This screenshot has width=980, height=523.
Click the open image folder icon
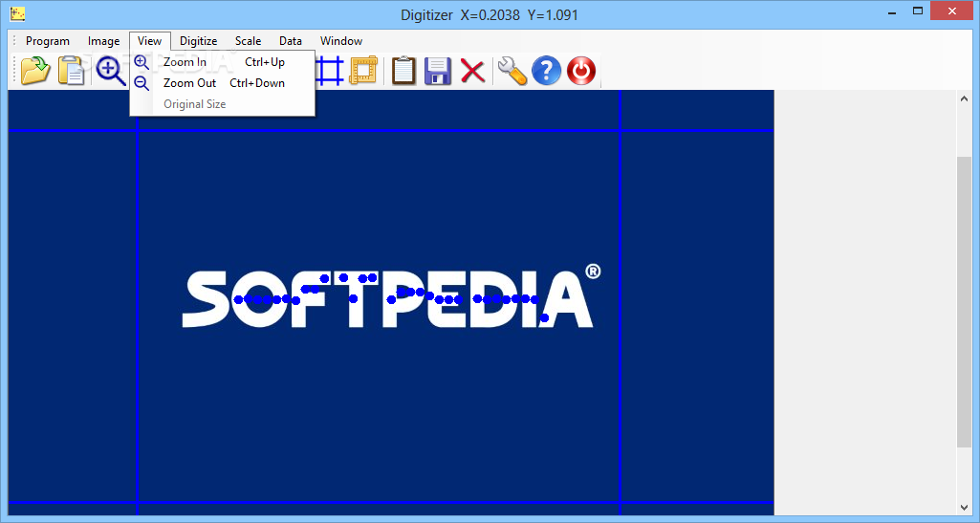coord(35,70)
